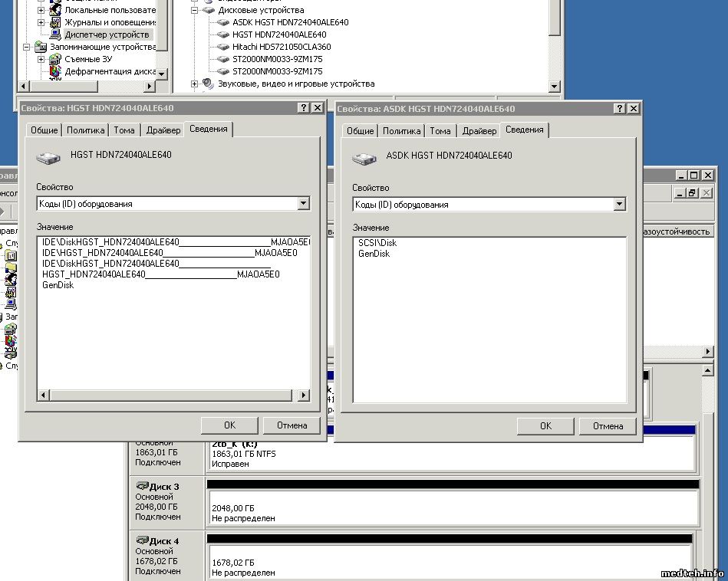
Task: Open Политика tab in ASDK HGST dialog
Action: (x=401, y=131)
